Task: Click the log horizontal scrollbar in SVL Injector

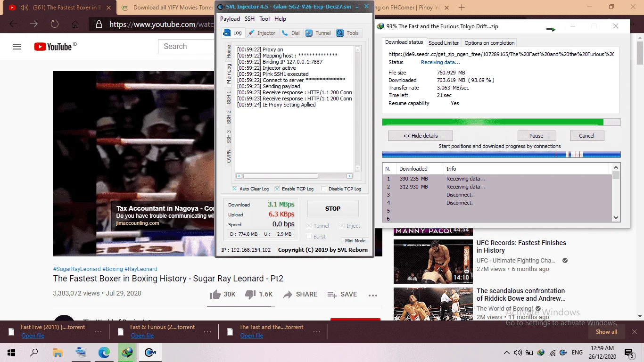Action: (294, 176)
